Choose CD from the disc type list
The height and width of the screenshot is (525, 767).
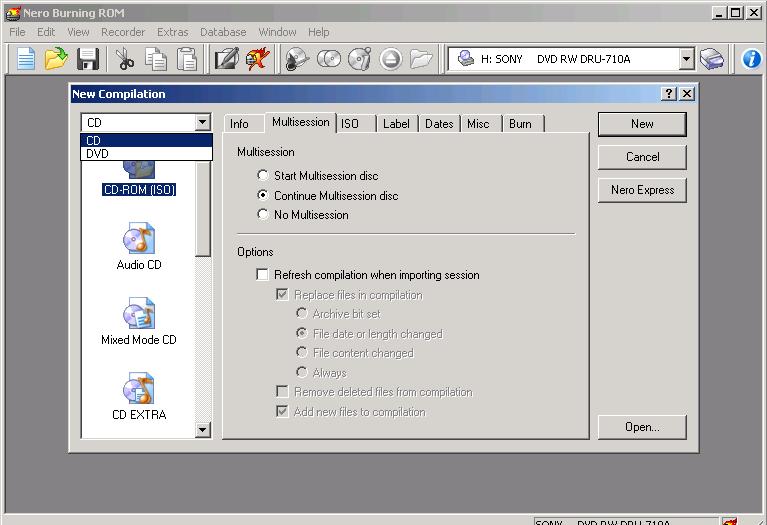click(146, 140)
